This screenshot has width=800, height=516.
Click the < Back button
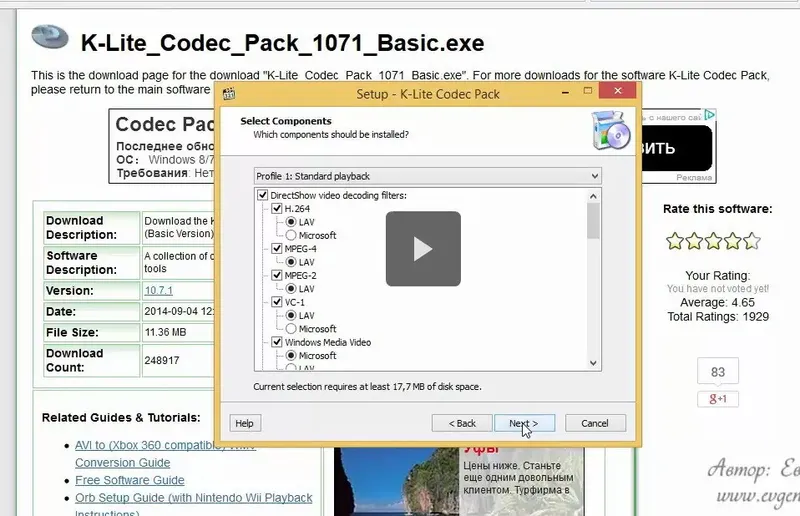[462, 423]
